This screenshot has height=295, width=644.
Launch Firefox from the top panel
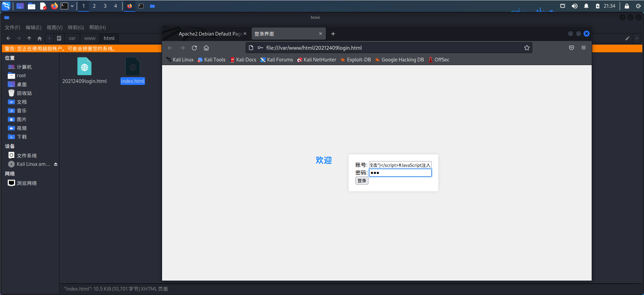[54, 6]
